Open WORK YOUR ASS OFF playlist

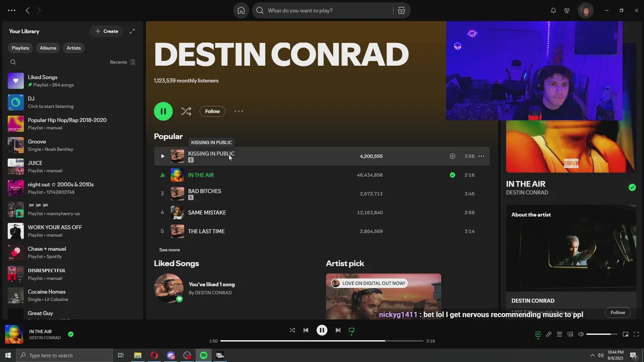tap(73, 231)
